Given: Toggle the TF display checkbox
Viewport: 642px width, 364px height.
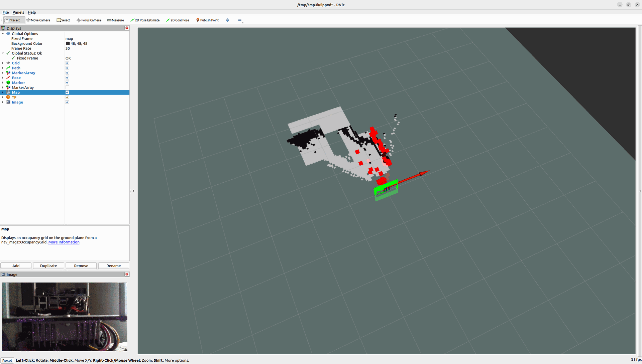Looking at the screenshot, I should click(67, 97).
